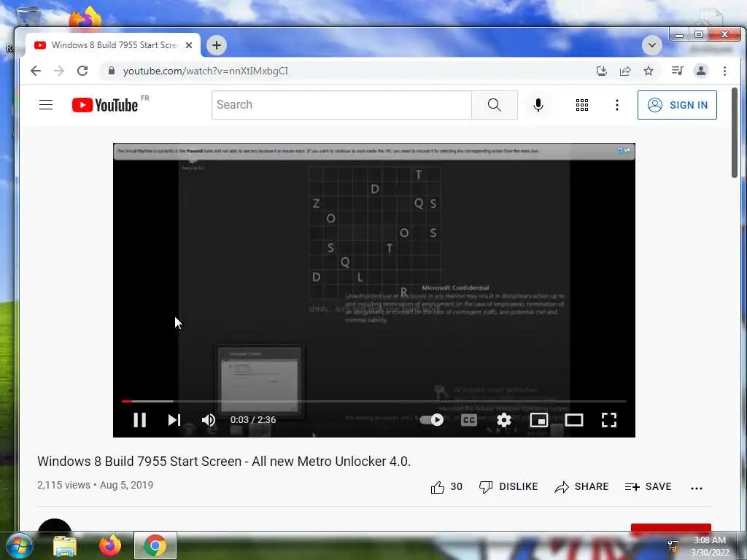Open the Chrome profile avatar
Viewport: 747px width, 560px height.
click(x=701, y=71)
